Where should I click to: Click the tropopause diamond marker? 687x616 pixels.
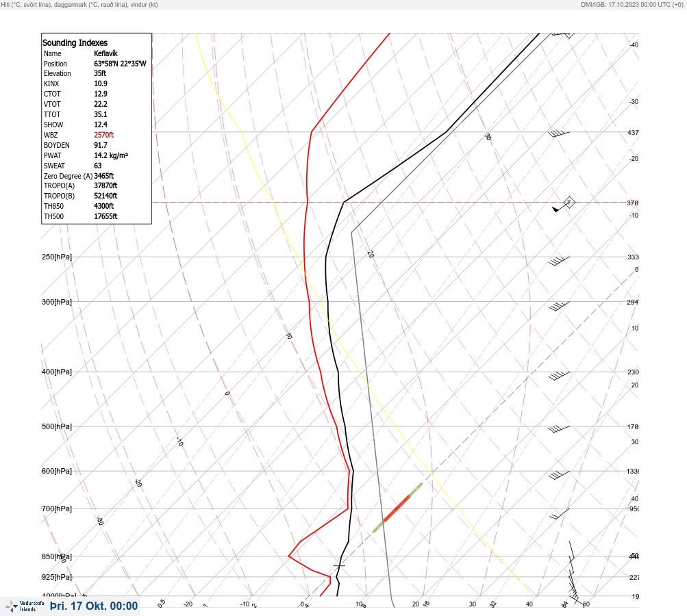click(x=569, y=203)
